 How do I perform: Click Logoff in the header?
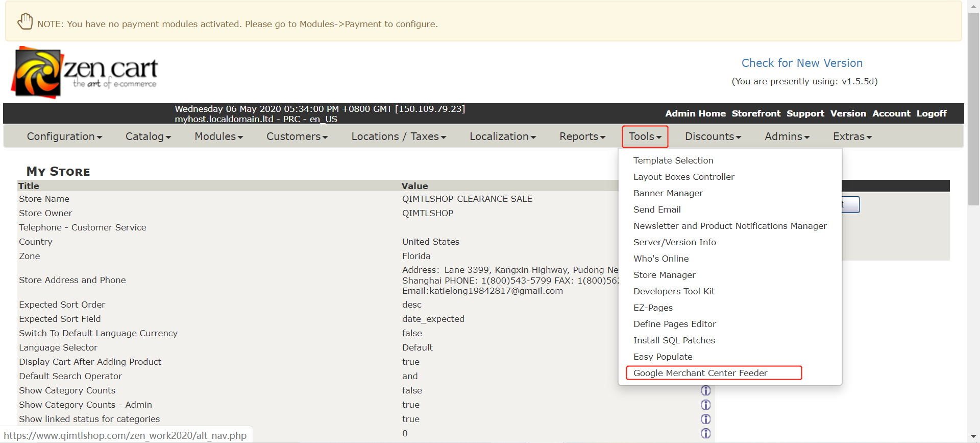click(x=932, y=113)
